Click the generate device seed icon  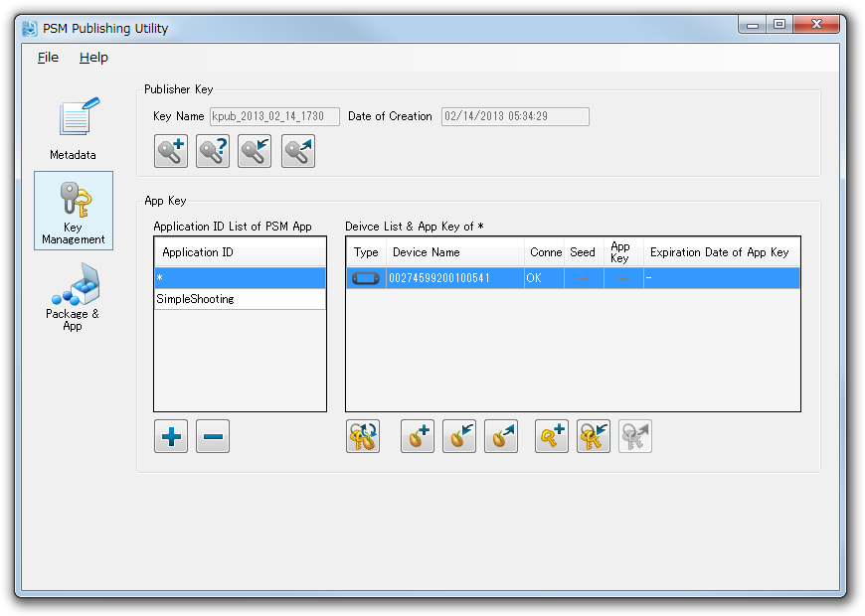(418, 436)
